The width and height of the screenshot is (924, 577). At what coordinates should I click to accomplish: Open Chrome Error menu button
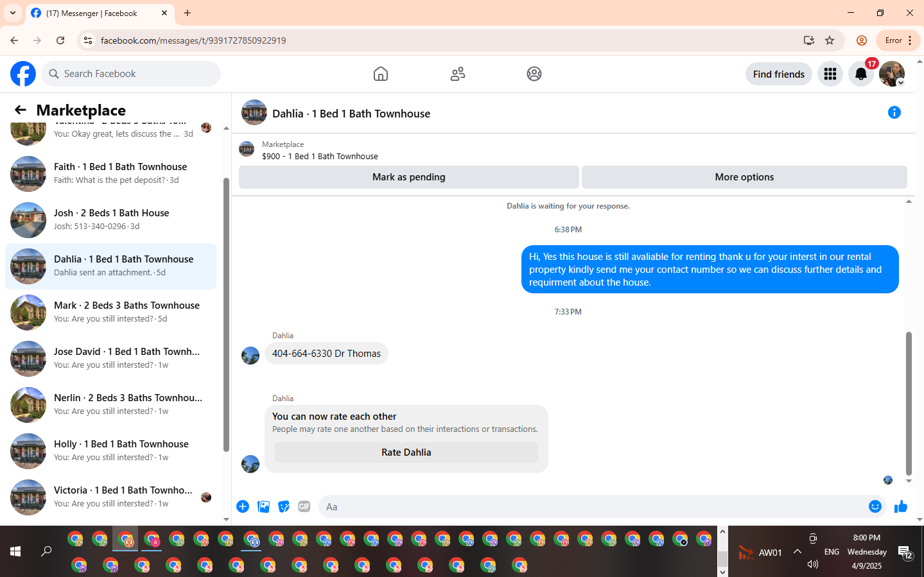pyautogui.click(x=898, y=40)
